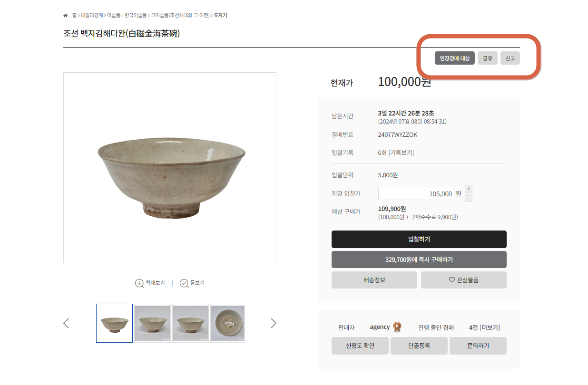Increase bid amount with plus button

click(x=469, y=189)
